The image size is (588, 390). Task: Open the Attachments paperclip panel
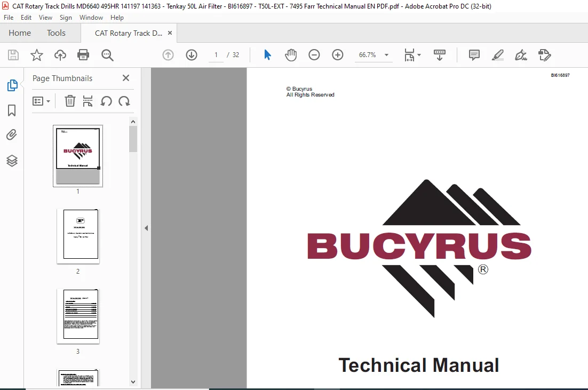pos(12,135)
